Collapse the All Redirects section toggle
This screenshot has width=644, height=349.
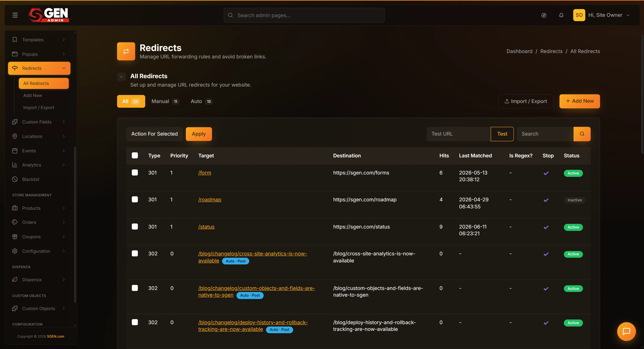(x=121, y=77)
